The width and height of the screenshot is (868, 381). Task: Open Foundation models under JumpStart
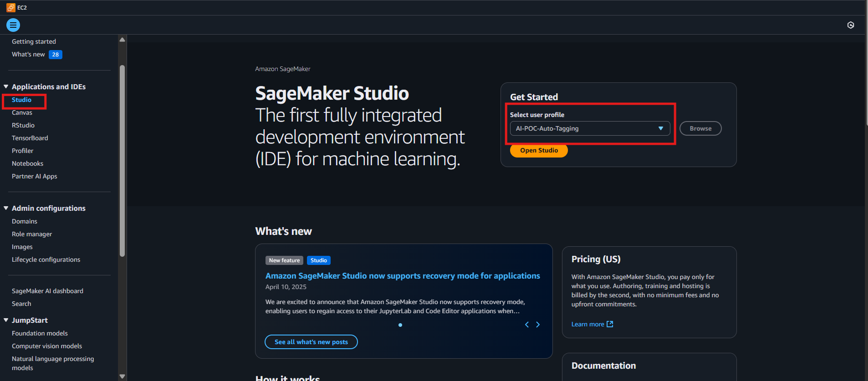(x=40, y=333)
